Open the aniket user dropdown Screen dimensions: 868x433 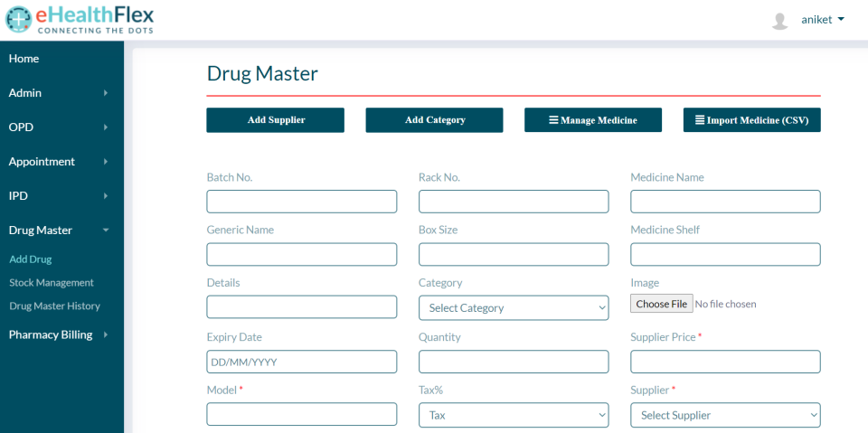point(822,20)
